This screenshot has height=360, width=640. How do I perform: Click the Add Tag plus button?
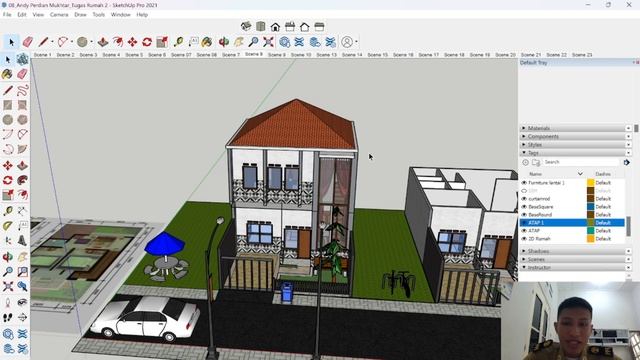pyautogui.click(x=525, y=162)
